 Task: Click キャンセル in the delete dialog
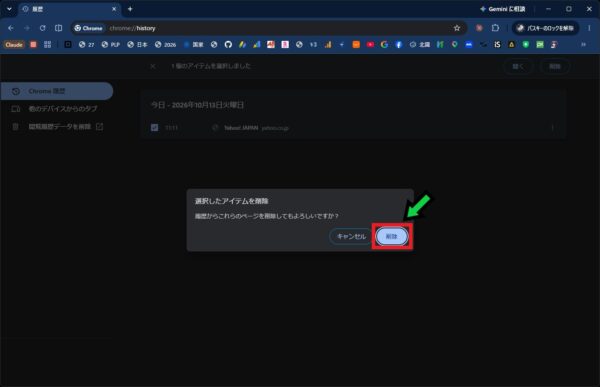point(351,237)
